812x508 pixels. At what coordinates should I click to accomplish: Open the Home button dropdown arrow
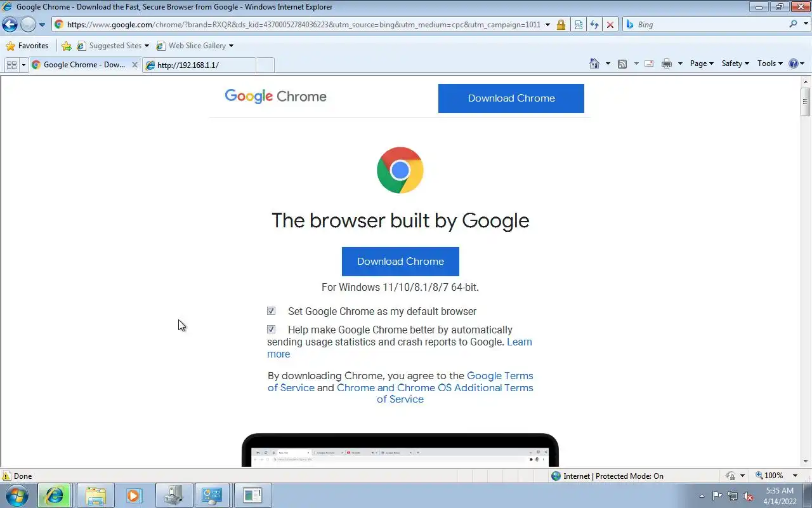click(608, 63)
